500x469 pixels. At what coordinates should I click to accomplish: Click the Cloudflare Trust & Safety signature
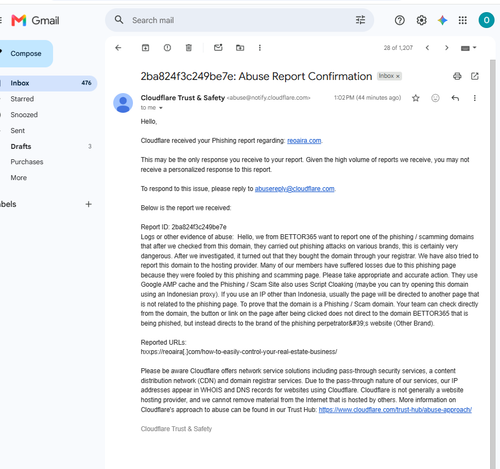coord(176,429)
